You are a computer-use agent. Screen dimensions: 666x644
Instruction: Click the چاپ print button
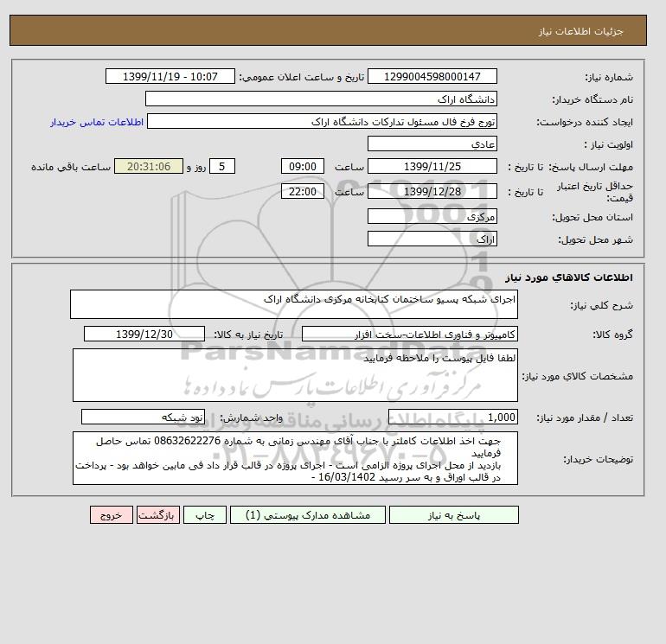coord(205,515)
